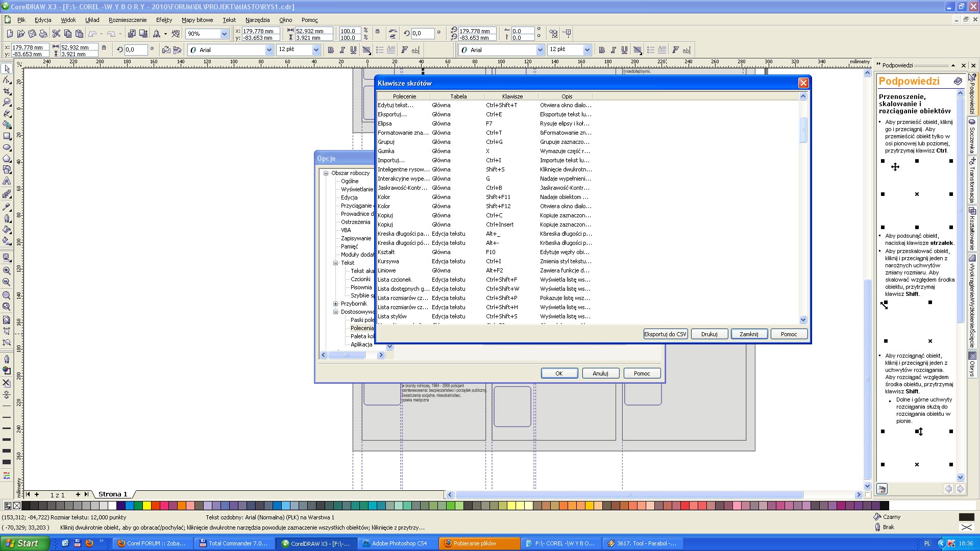980x551 pixels.
Task: Expand the Przybornik tree node
Action: 336,304
